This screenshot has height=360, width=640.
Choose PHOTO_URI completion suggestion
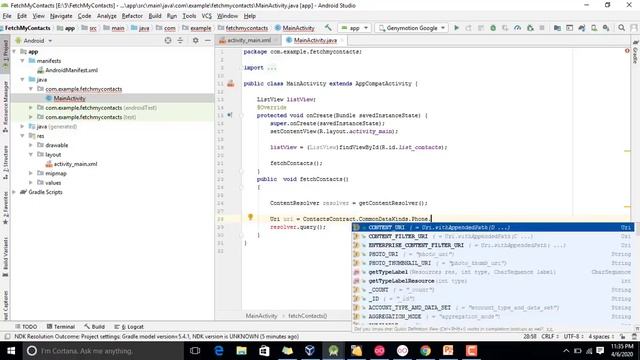tap(493, 254)
